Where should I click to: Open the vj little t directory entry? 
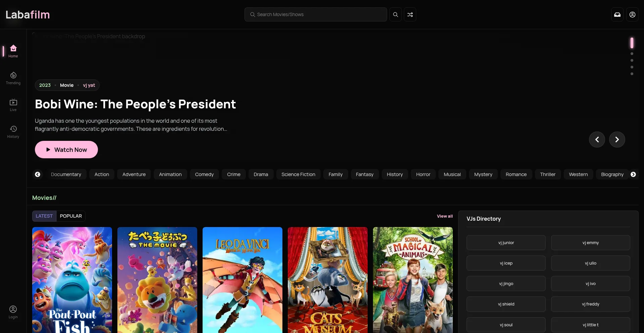(x=591, y=325)
